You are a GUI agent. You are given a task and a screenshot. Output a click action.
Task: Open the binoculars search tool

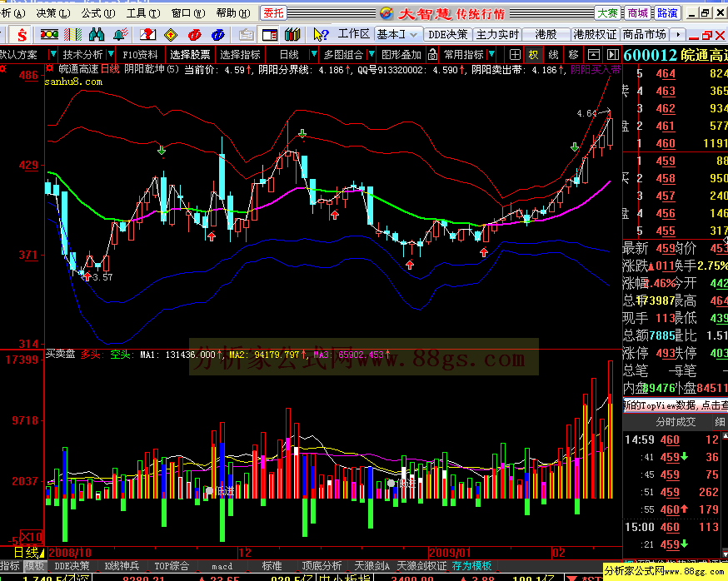pyautogui.click(x=97, y=34)
